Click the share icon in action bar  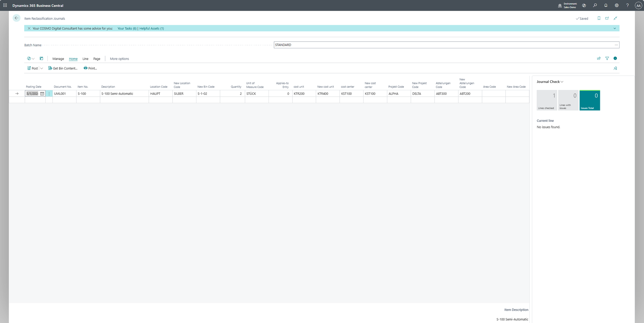(599, 58)
